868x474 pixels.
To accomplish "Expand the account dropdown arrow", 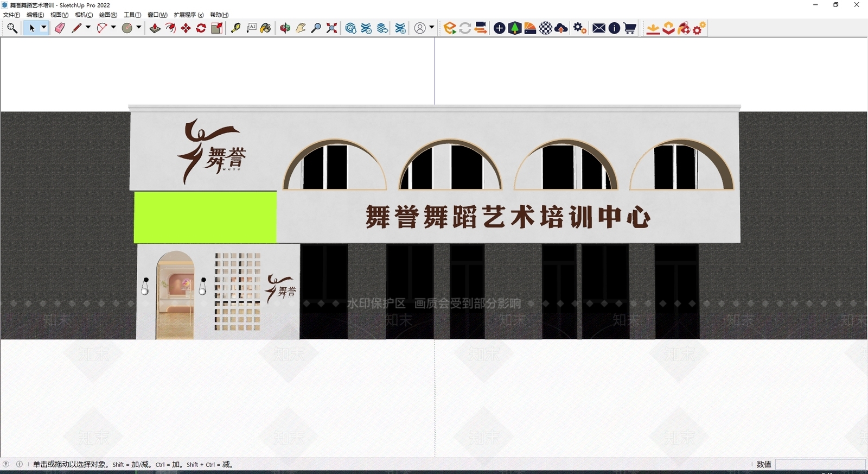I will click(432, 28).
